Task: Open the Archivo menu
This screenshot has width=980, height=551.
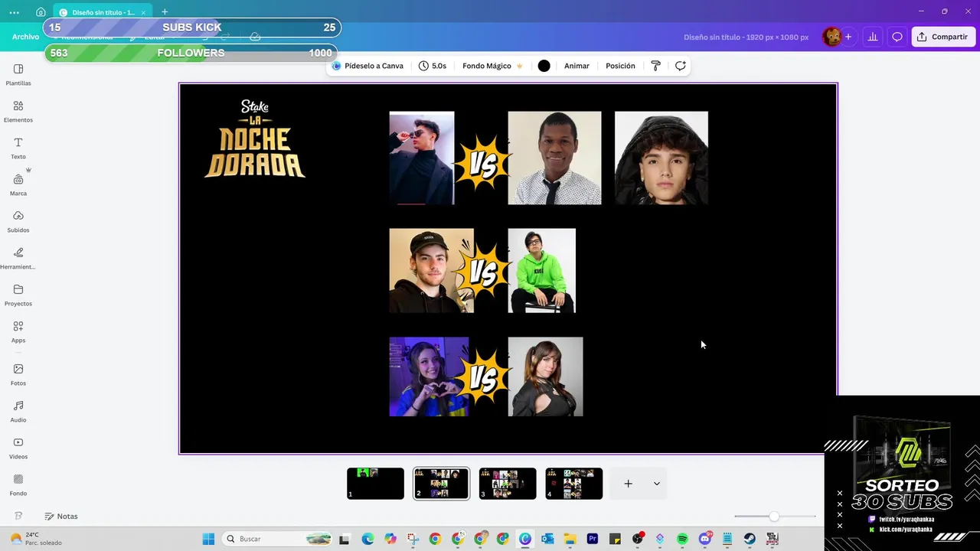Action: (x=25, y=37)
